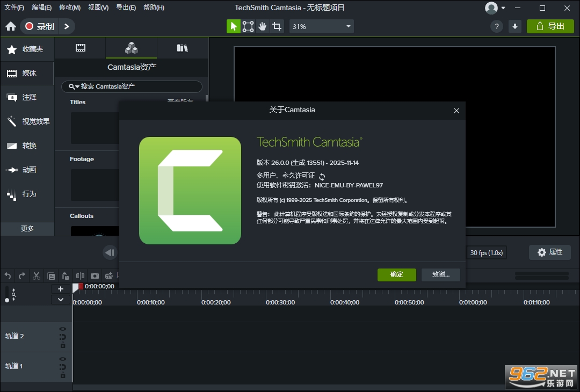Open the 编辑(E) menu
Image resolution: width=580 pixels, height=392 pixels.
(42, 8)
